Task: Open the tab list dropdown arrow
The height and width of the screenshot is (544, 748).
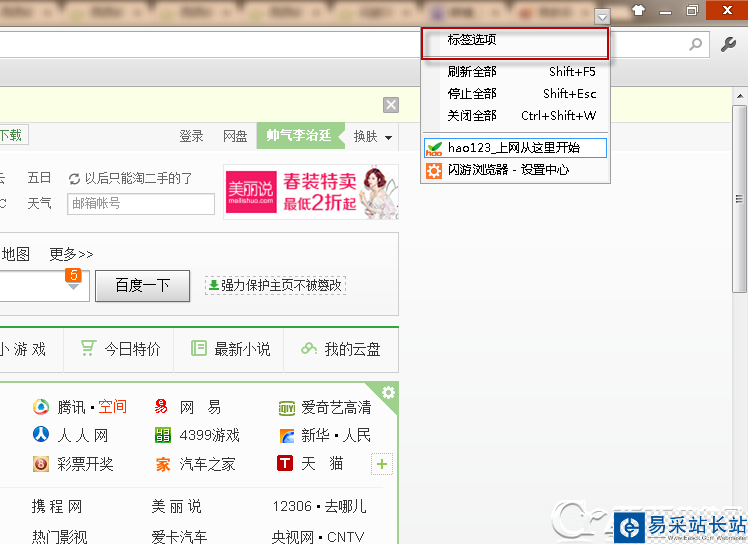Action: (x=602, y=17)
